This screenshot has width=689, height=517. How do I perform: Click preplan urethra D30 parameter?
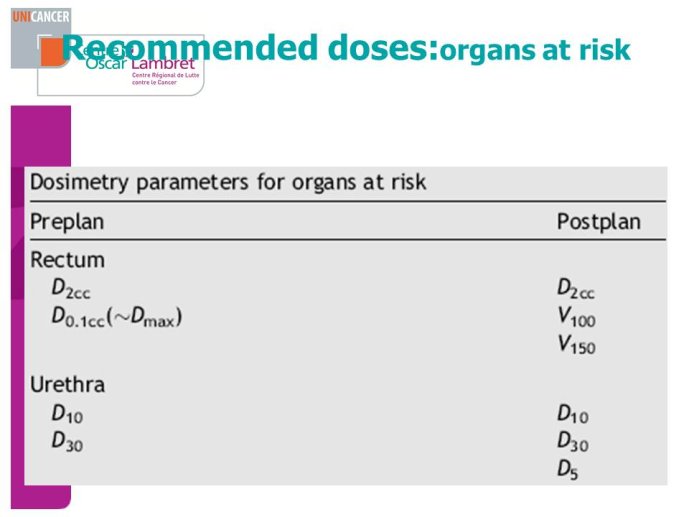point(67,441)
